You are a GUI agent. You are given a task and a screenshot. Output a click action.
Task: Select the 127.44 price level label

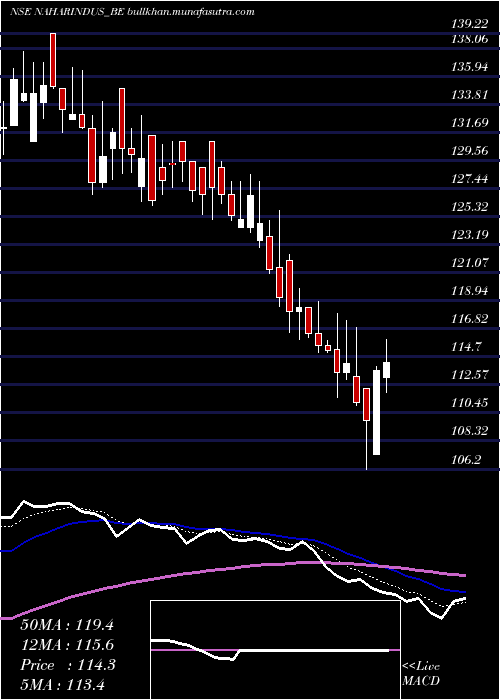[472, 179]
